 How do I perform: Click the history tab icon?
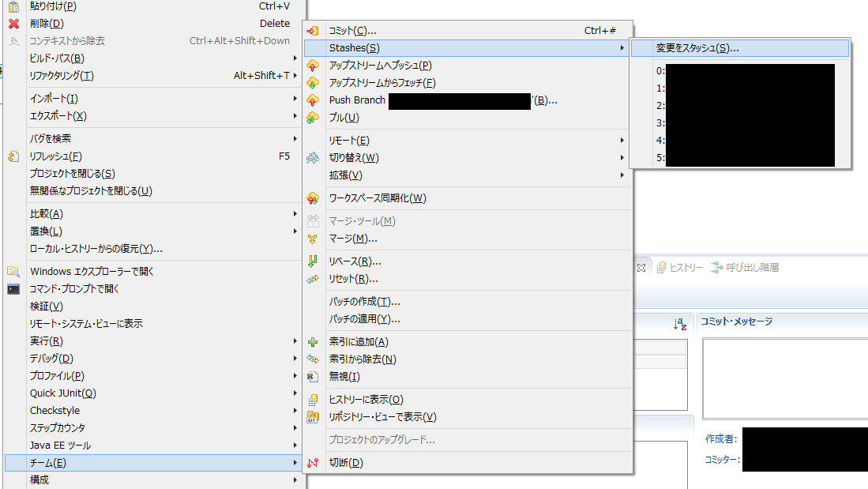pos(661,268)
